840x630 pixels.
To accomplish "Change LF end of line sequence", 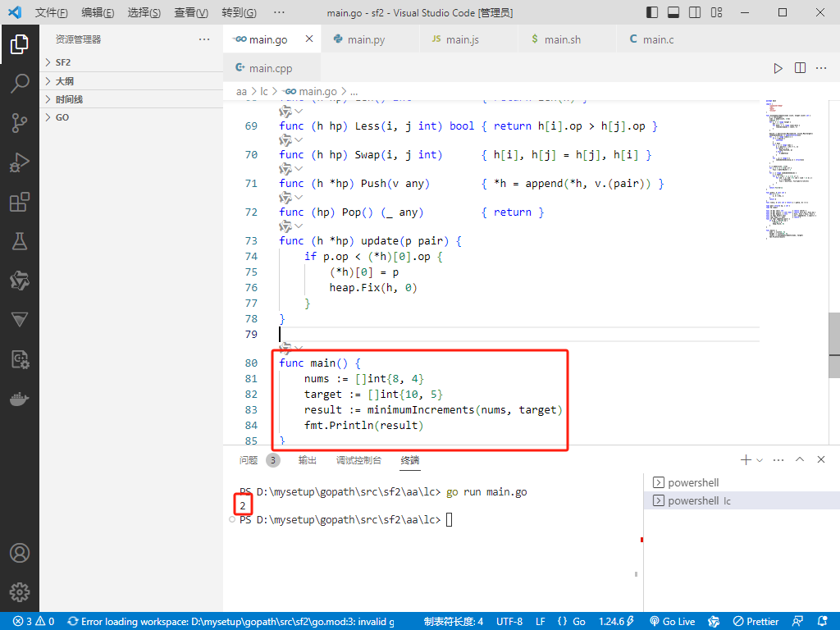I will [540, 622].
